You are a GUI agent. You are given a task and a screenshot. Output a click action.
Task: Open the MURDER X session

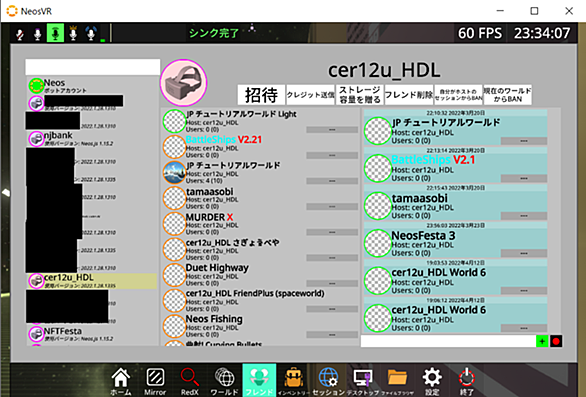click(x=260, y=224)
